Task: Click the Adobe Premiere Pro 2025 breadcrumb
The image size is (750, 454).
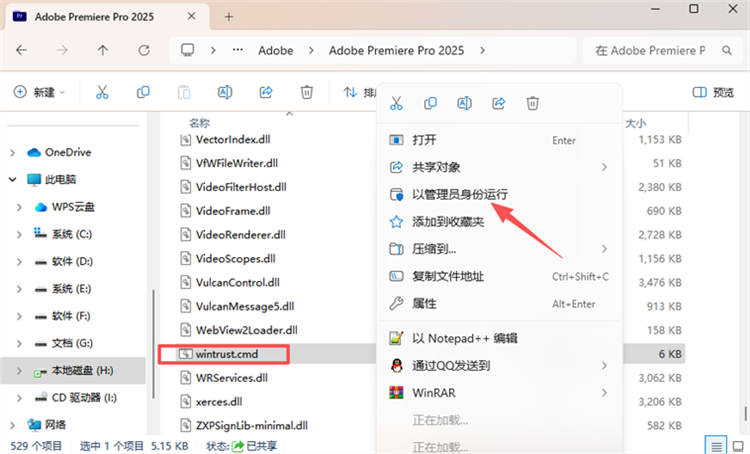Action: [x=396, y=51]
